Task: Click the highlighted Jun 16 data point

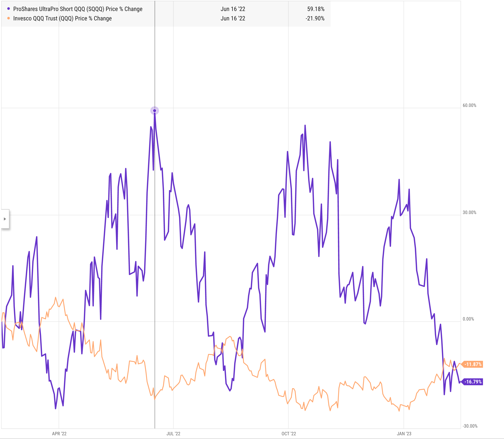Action: pyautogui.click(x=155, y=111)
